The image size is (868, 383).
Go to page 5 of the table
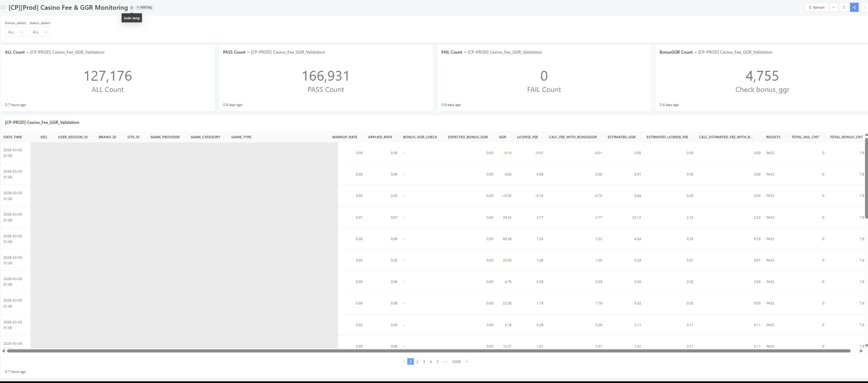tap(437, 361)
